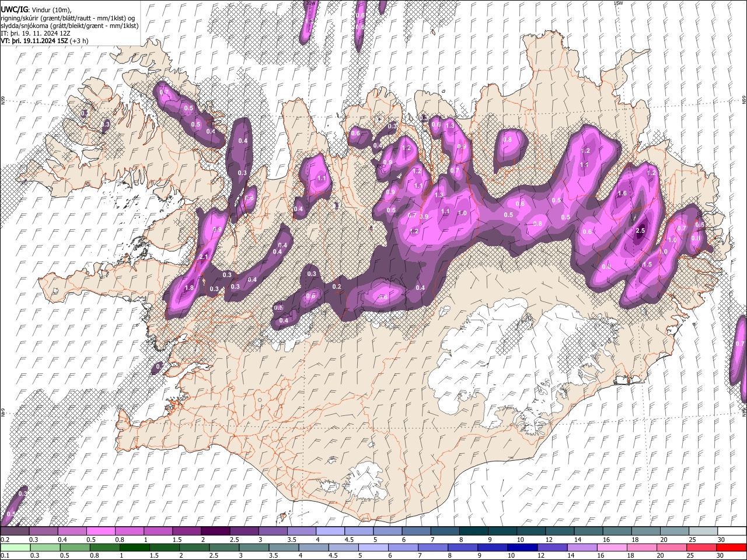
Task: Click the 15W longitude label
Action: [618, 3]
